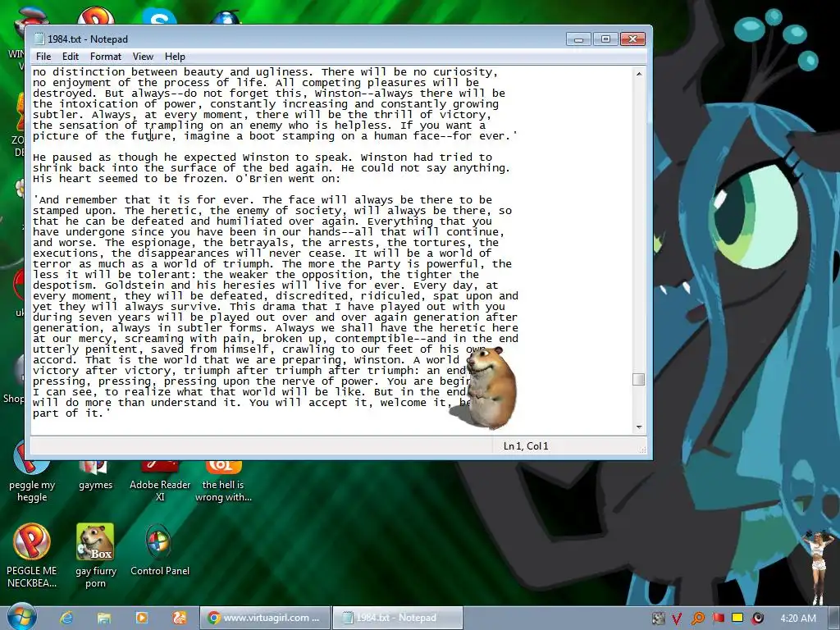Viewport: 840px width, 630px height.
Task: Open the File menu in Notepad
Action: [x=43, y=57]
